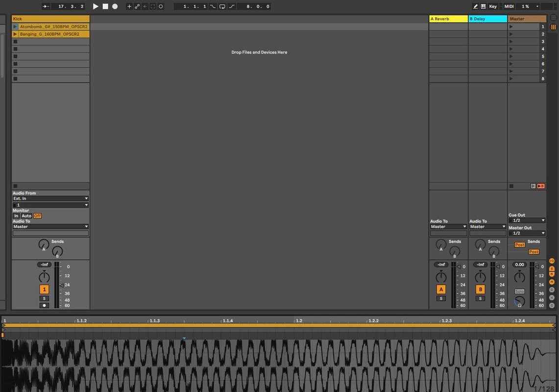Click the Stop All Clips button in Master
This screenshot has height=392, width=559.
tap(511, 186)
